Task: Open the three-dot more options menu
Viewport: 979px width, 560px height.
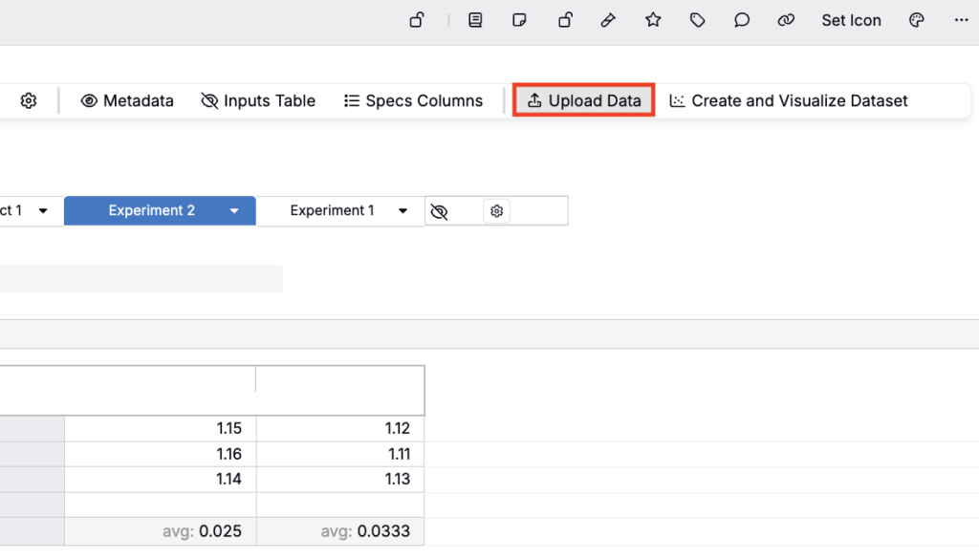Action: tap(961, 20)
